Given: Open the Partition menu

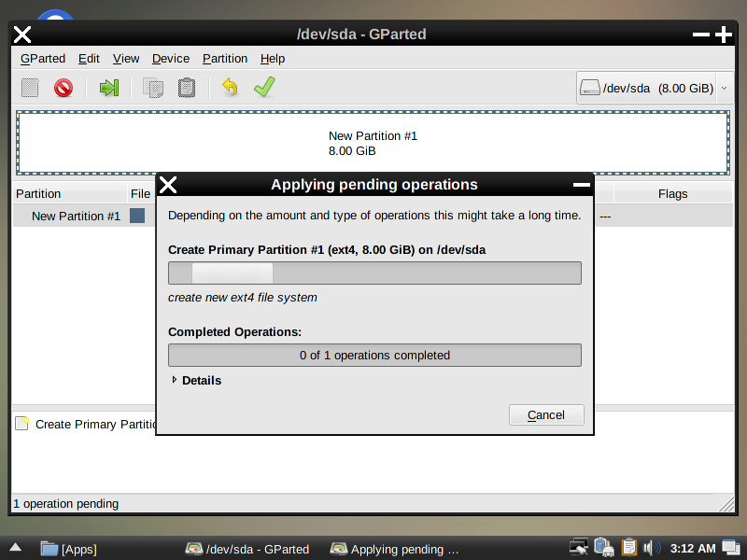Looking at the screenshot, I should click(x=225, y=59).
